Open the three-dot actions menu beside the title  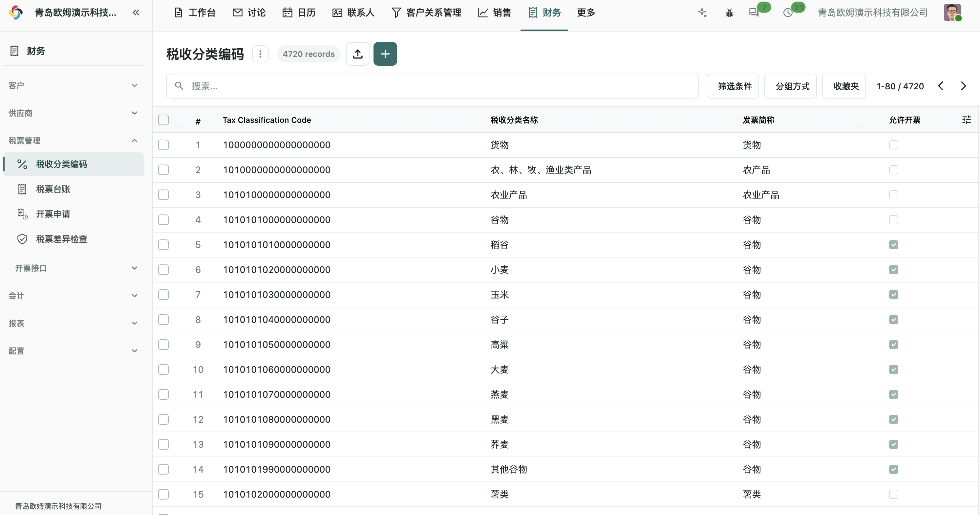click(260, 54)
